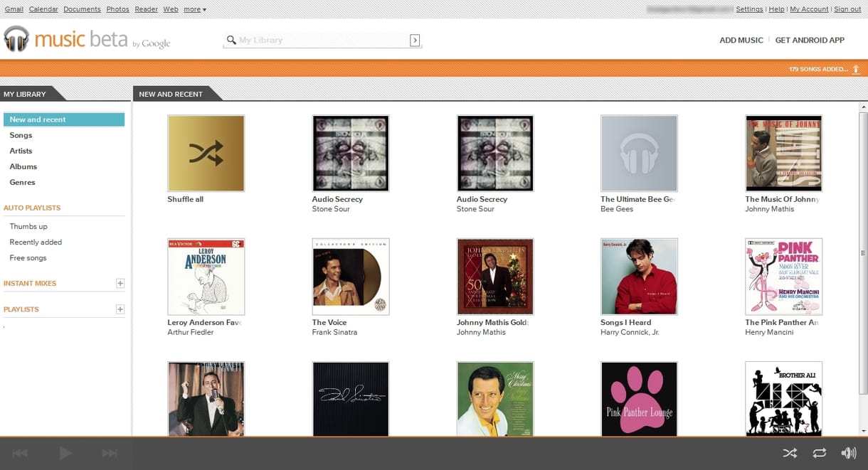
Task: Select New and recent in library
Action: tap(64, 119)
